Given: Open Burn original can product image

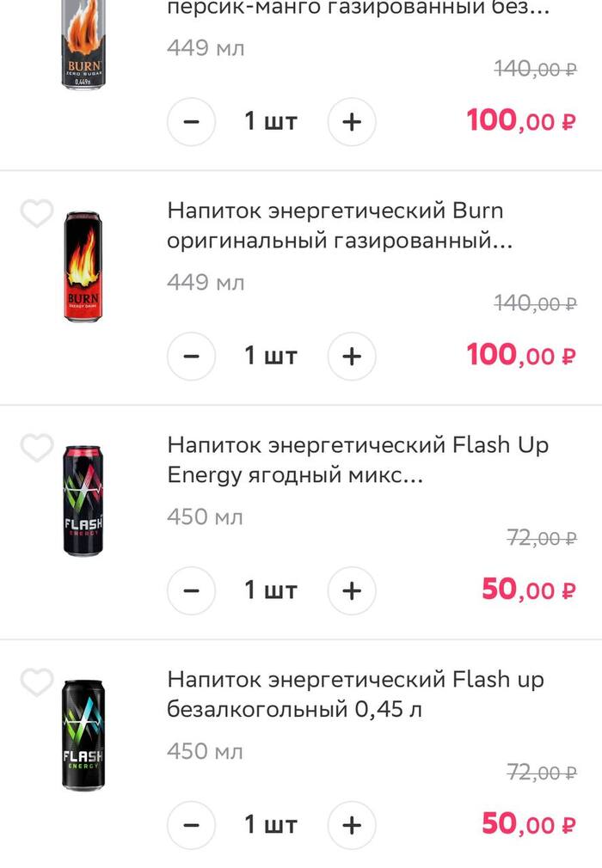Looking at the screenshot, I should (83, 267).
